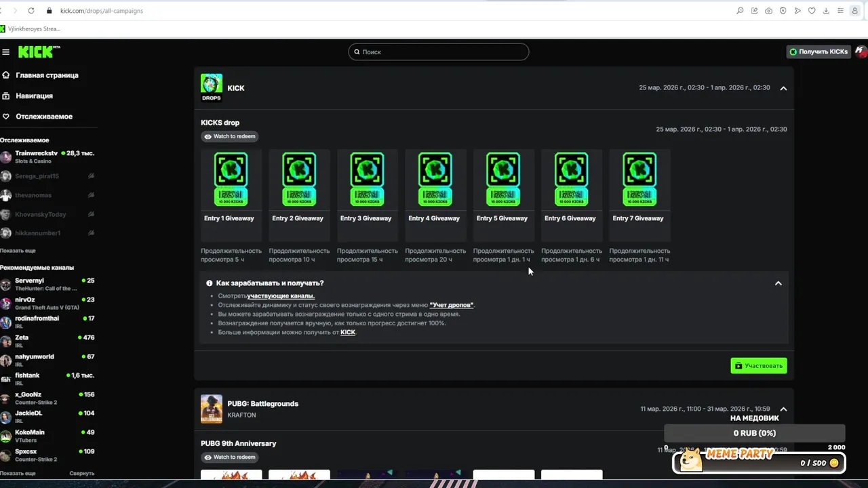
Task: Click the KICK DROPS campaign logo
Action: [x=212, y=87]
